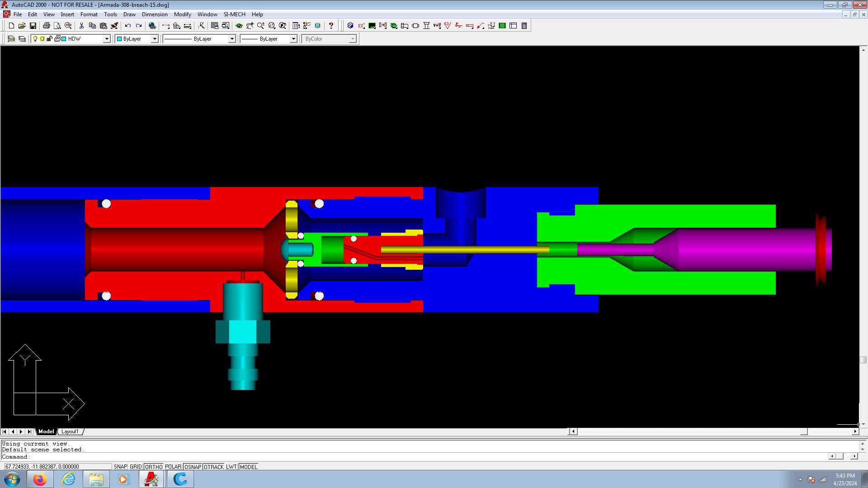Screen dimensions: 868x488
Task: Click vertical scrollbar up arrow
Action: pos(863,49)
